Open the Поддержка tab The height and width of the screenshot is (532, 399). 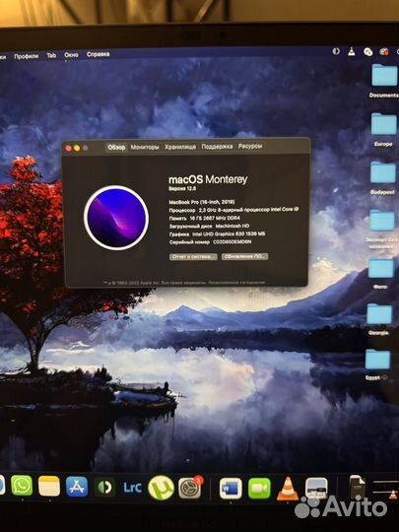pyautogui.click(x=217, y=147)
